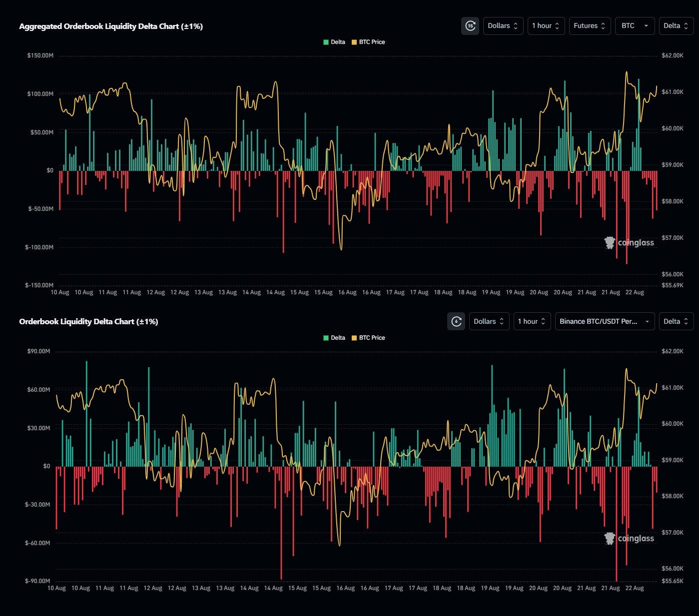Click the 6-second auto-refresh icon in the lower chart
The width and height of the screenshot is (699, 616).
456,322
